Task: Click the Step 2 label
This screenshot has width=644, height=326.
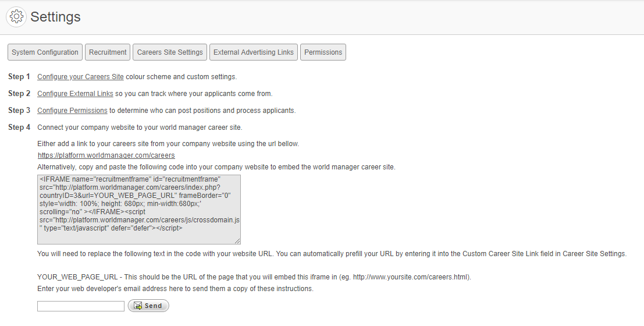Action: click(x=19, y=94)
